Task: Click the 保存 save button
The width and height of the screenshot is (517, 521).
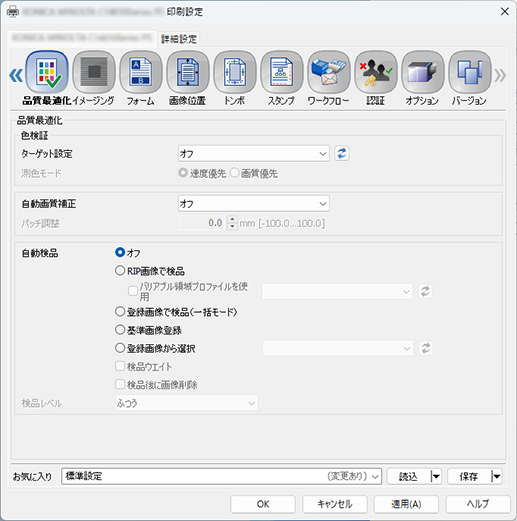Action: tap(469, 476)
